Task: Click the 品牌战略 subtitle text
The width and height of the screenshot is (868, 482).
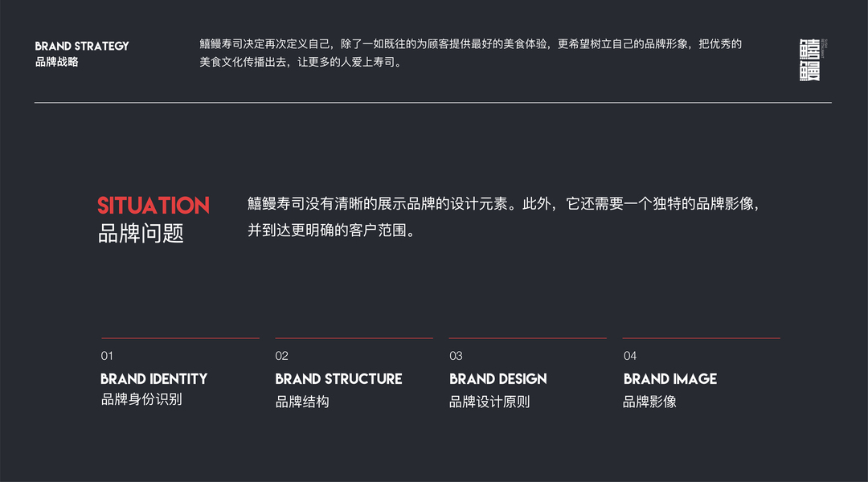Action: [57, 62]
